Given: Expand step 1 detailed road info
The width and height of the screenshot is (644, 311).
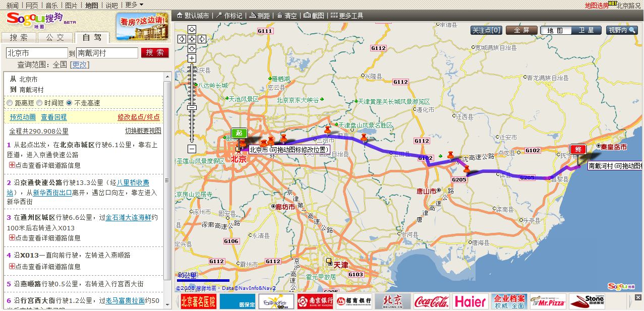Looking at the screenshot, I should (12, 165).
